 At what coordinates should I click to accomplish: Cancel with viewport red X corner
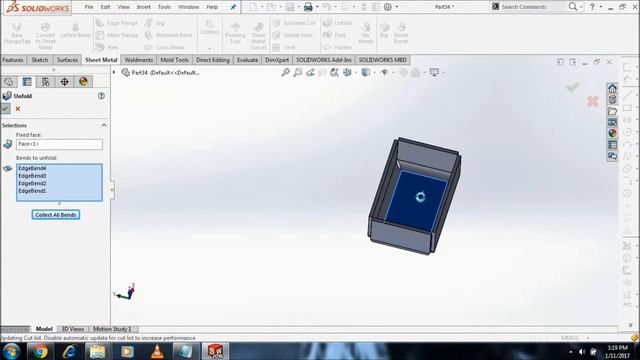592,101
